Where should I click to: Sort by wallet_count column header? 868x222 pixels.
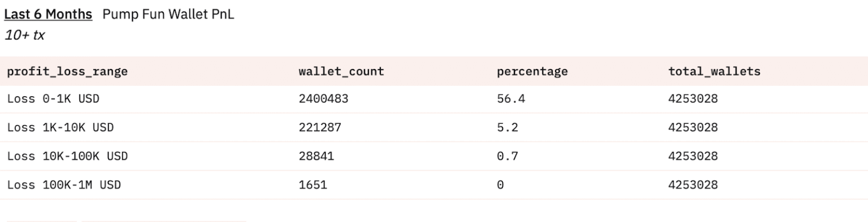(x=341, y=72)
